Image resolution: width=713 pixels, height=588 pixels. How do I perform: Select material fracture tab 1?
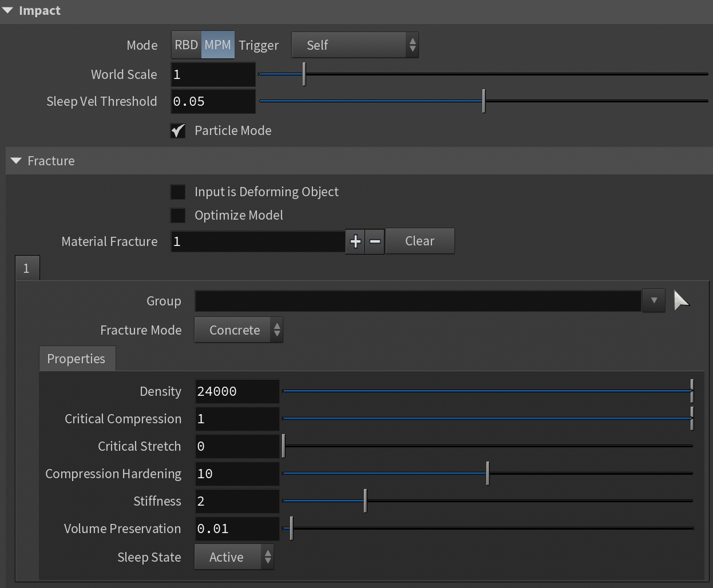coord(27,268)
